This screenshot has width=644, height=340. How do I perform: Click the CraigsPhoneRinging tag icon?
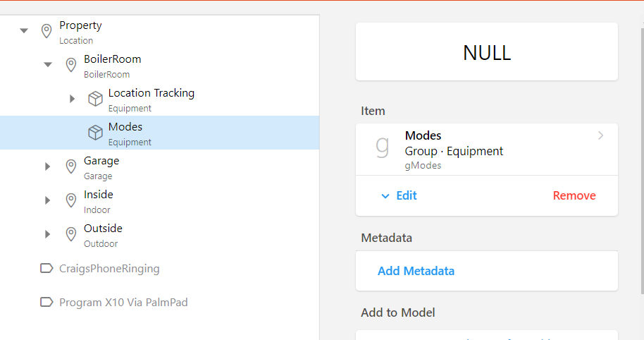(47, 268)
